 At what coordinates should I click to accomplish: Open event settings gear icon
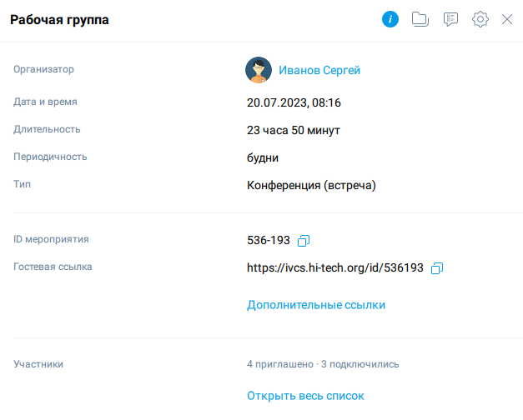[480, 19]
